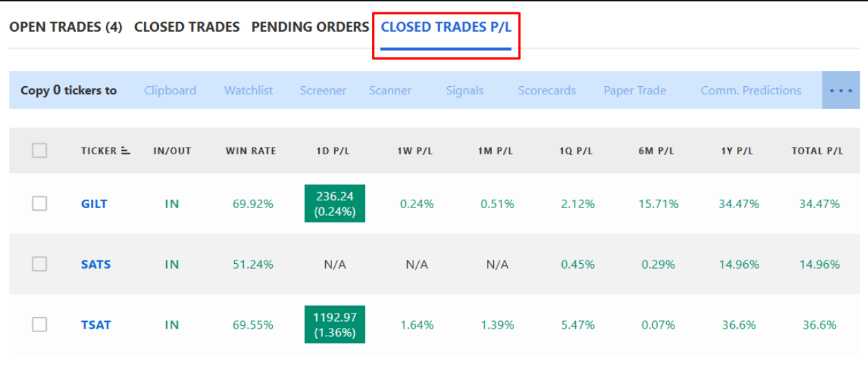Toggle the select-all checkbox in header

tap(39, 150)
